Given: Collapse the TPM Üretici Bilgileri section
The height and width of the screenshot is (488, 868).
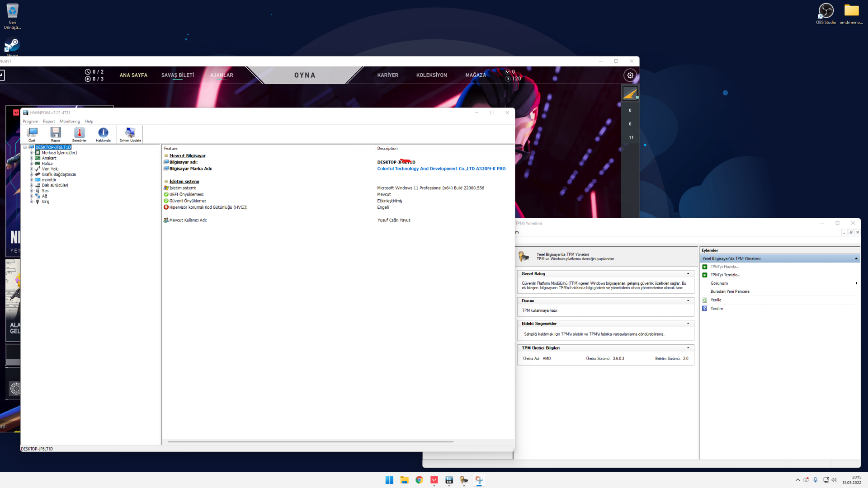Looking at the screenshot, I should pyautogui.click(x=688, y=348).
